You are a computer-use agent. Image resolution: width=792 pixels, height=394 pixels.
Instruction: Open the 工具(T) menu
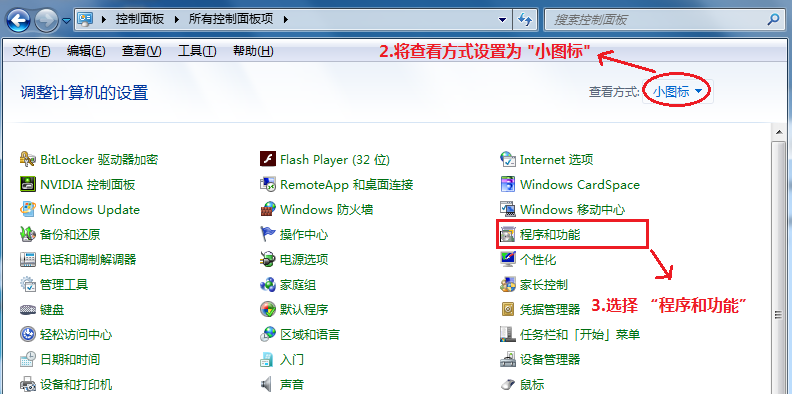[x=197, y=51]
